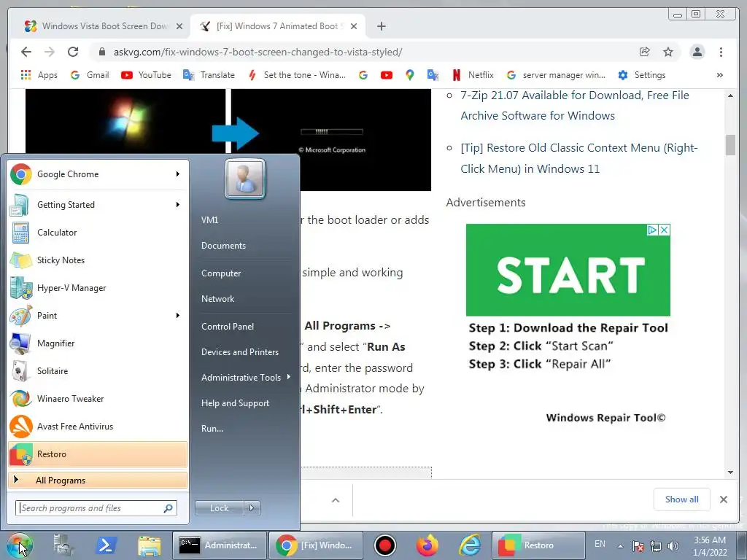Open download item options chevron
Screen dimensions: 747x560
click(336, 500)
